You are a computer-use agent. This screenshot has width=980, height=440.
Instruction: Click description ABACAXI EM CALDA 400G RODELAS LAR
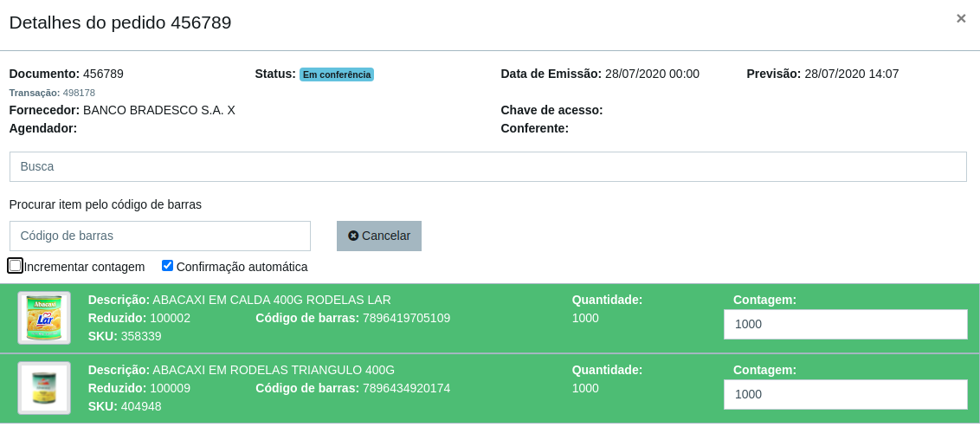click(x=272, y=300)
